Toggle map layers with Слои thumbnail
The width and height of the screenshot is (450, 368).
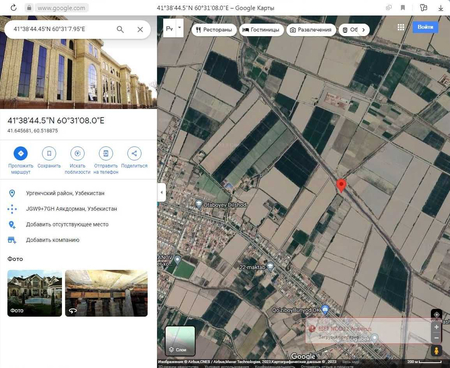[x=180, y=340]
